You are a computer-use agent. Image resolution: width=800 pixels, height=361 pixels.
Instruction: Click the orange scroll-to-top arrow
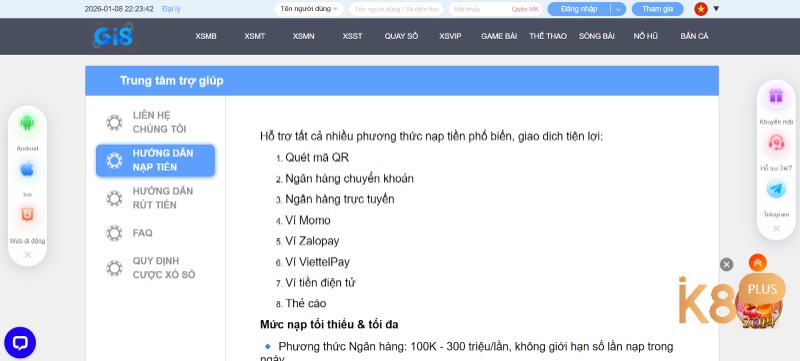(x=758, y=263)
